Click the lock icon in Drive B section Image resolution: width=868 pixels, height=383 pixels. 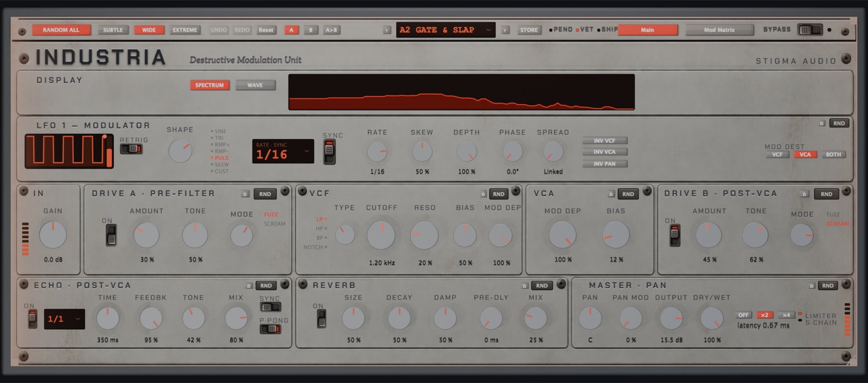805,194
